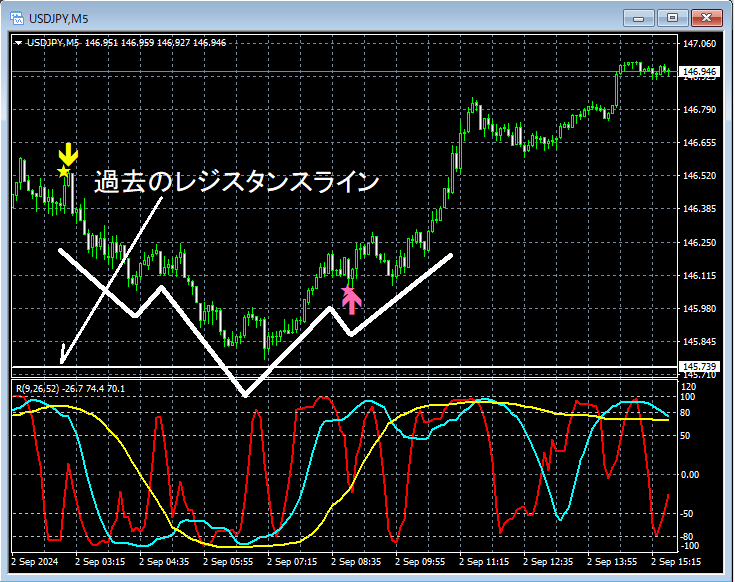
Task: Click the USDJPY,M5 window title text
Action: coord(59,19)
